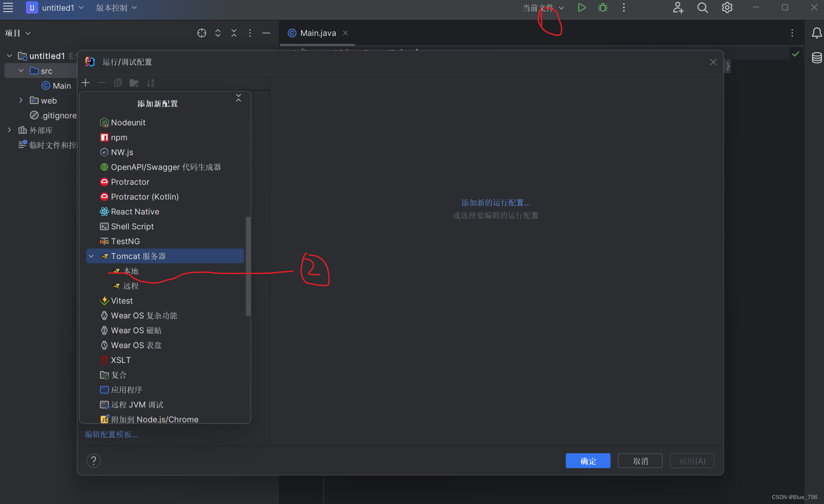
Task: Expand the src folder in project tree
Action: (21, 71)
